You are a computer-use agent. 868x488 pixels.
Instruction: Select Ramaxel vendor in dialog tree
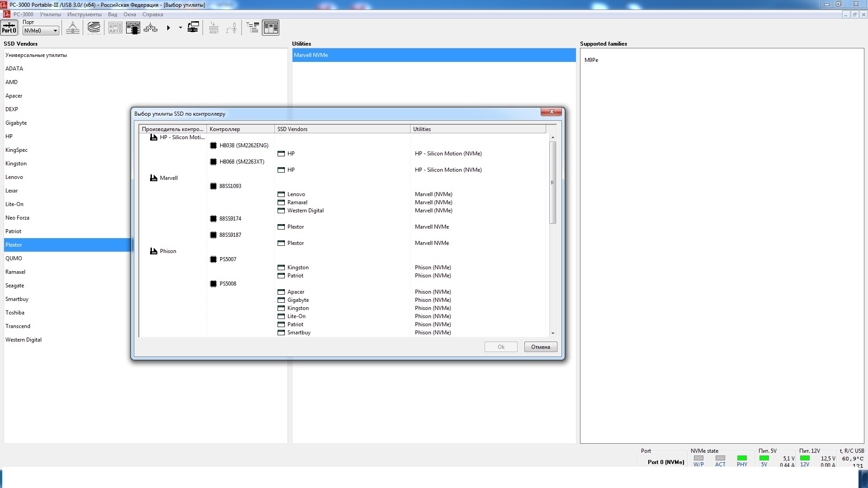coord(297,202)
